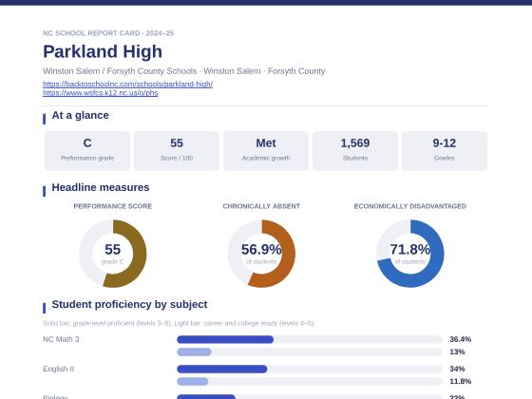
Task: Click the Performance Score donut chart
Action: [x=113, y=254]
